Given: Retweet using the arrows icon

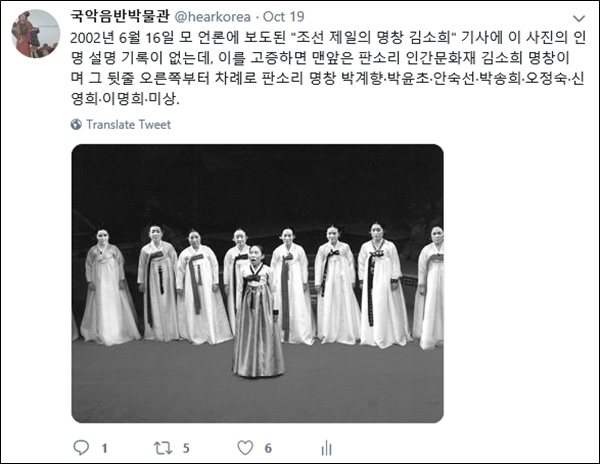Looking at the screenshot, I should tap(163, 448).
